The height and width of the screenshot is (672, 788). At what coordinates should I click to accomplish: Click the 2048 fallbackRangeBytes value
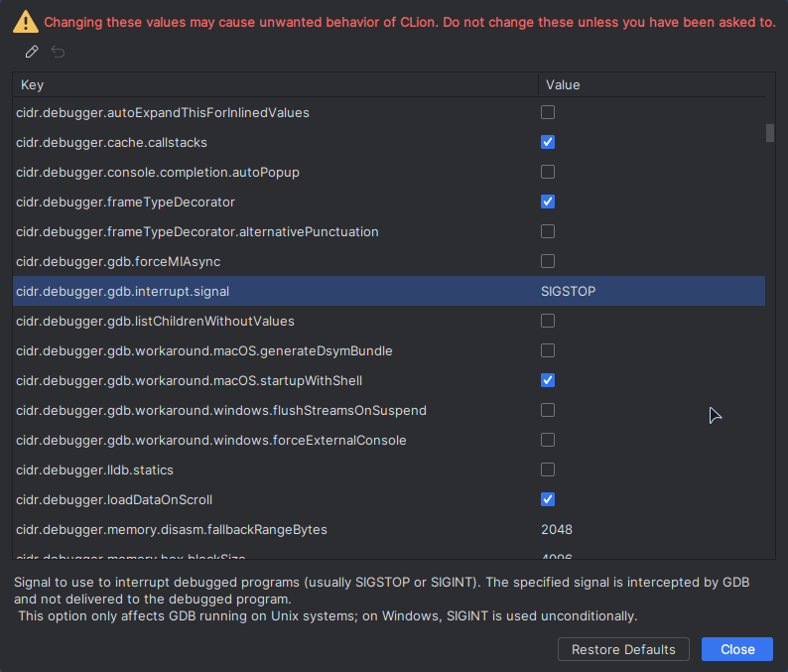tap(557, 529)
